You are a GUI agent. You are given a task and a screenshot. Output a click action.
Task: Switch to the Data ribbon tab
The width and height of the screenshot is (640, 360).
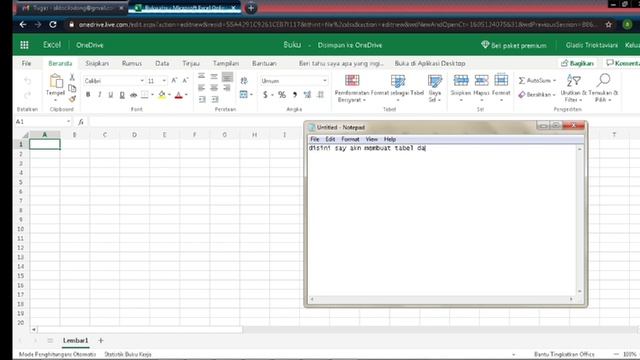(162, 63)
